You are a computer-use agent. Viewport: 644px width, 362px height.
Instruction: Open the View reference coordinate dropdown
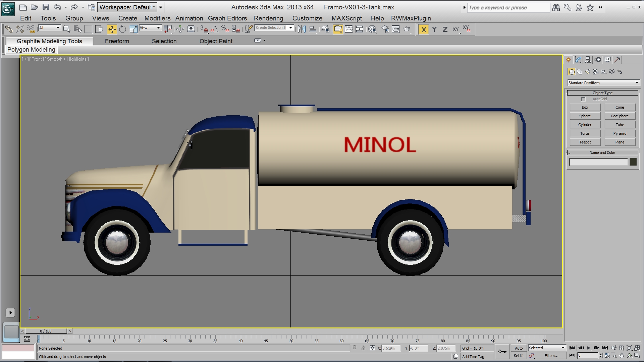pos(150,28)
